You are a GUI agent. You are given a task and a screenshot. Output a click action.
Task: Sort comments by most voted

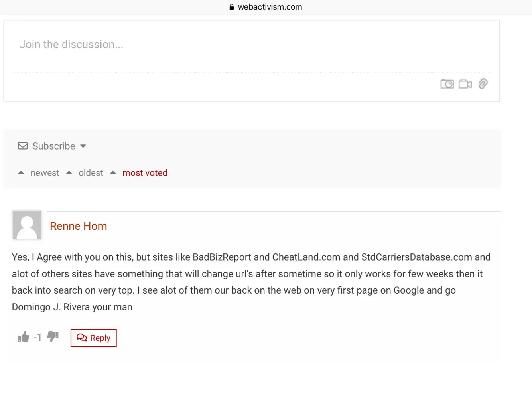145,173
